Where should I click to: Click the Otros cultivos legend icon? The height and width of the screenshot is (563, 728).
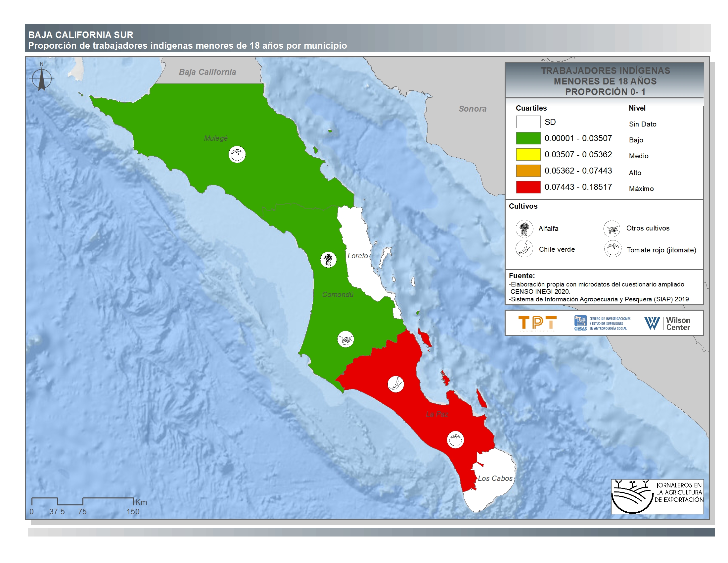[612, 229]
